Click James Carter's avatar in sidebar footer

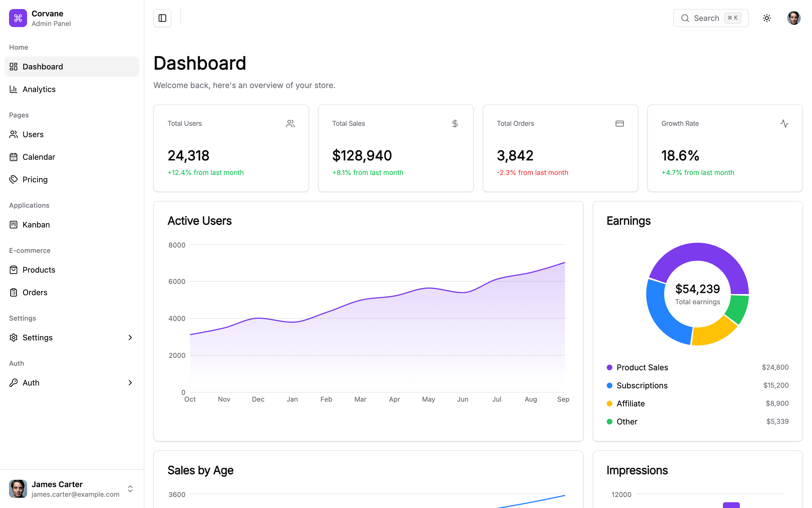point(18,489)
